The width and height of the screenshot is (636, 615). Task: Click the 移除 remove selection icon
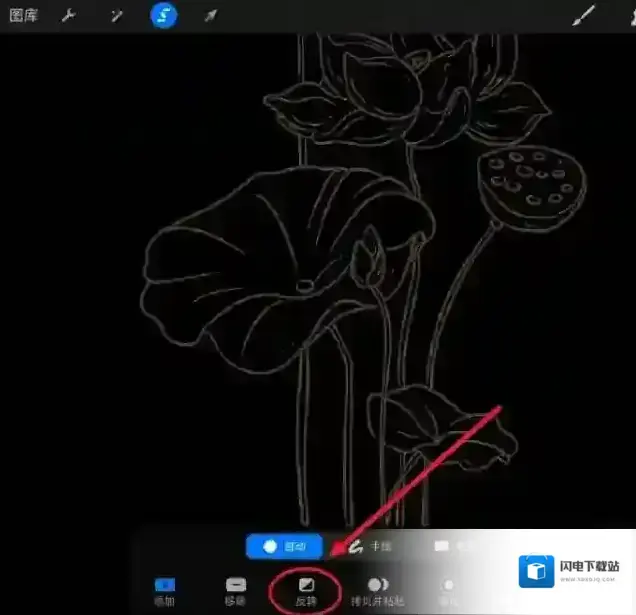pyautogui.click(x=235, y=588)
